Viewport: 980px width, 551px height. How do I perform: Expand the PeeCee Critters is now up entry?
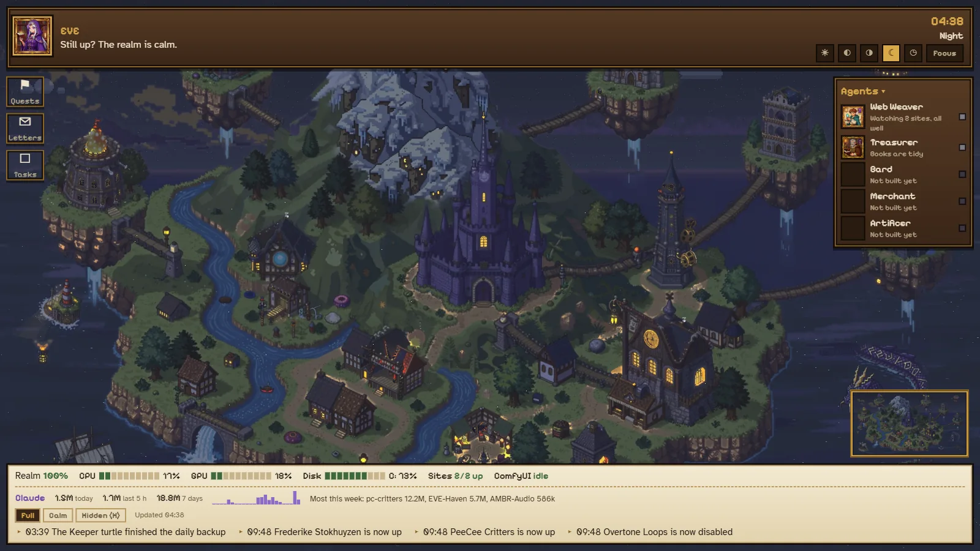pyautogui.click(x=484, y=532)
